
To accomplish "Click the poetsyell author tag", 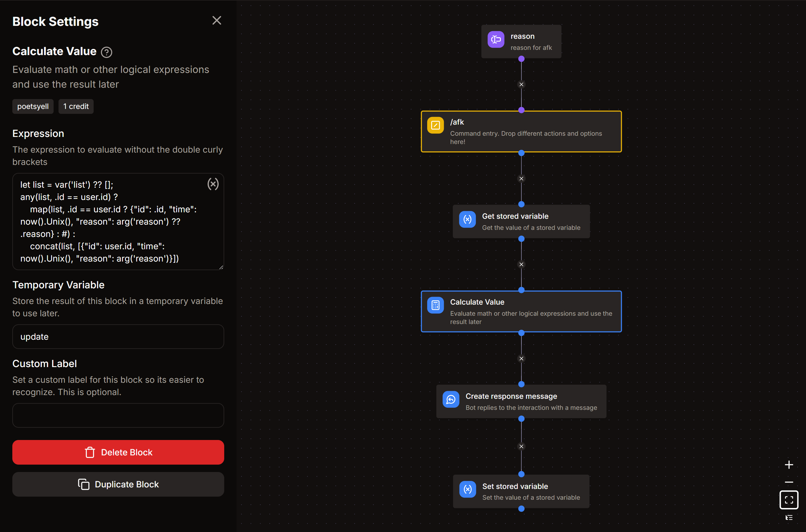I will point(33,106).
